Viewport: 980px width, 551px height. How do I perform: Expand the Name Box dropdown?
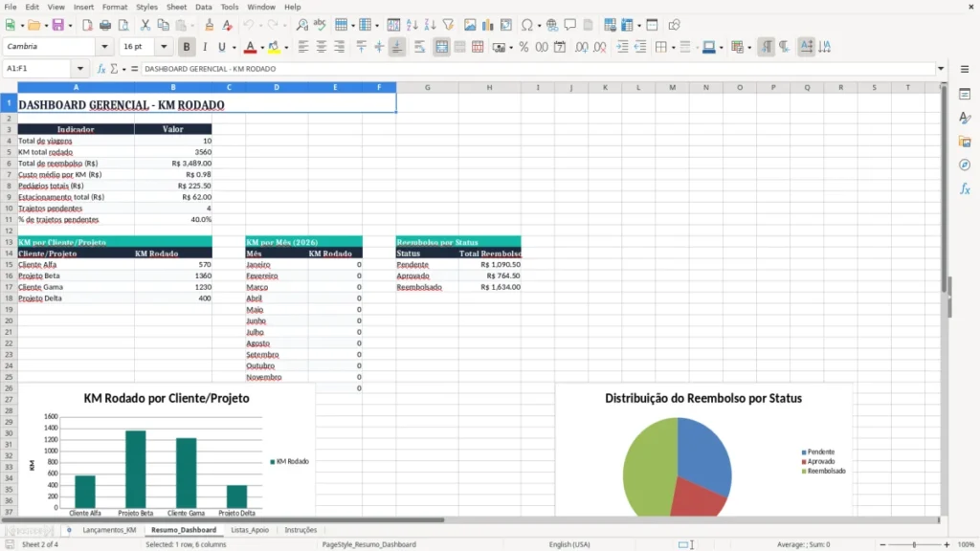[80, 69]
